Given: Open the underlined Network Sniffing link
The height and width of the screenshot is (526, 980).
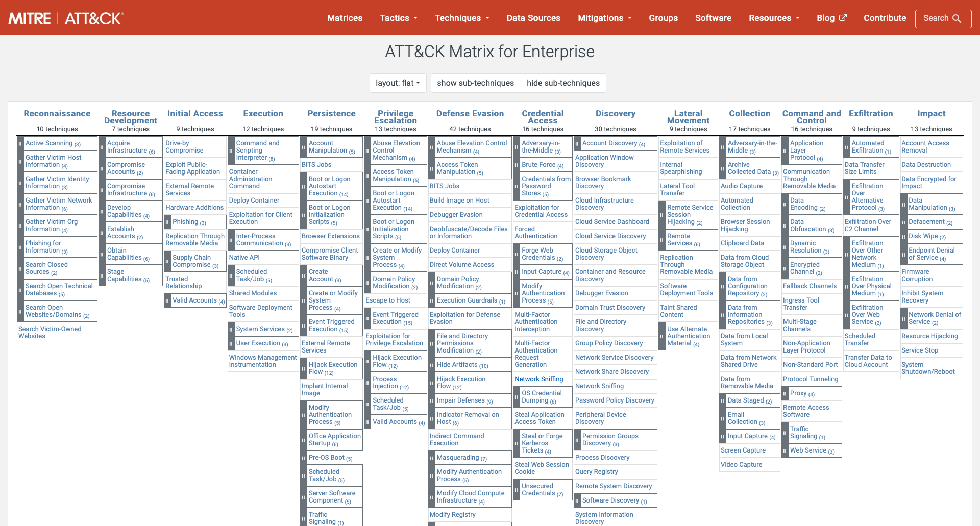Looking at the screenshot, I should [x=538, y=379].
